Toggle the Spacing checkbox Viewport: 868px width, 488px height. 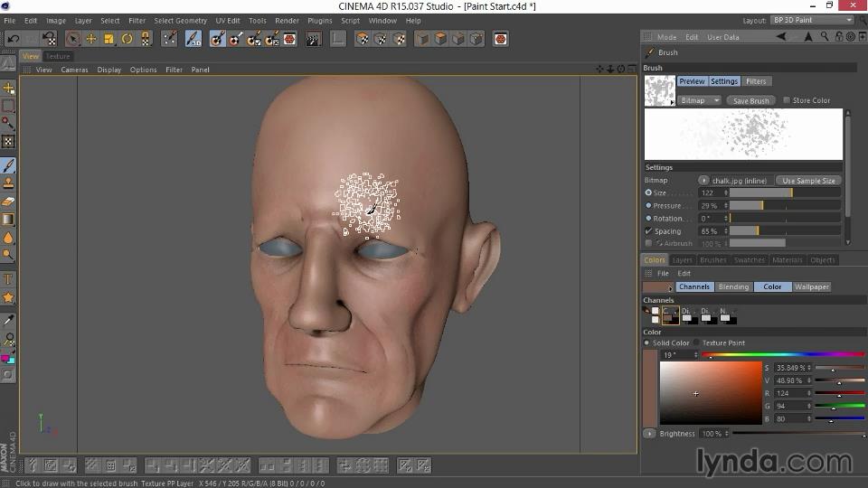pos(648,231)
